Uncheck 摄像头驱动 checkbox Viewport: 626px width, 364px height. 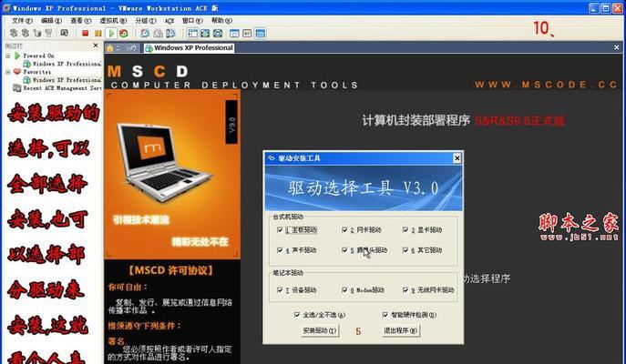[x=344, y=250]
